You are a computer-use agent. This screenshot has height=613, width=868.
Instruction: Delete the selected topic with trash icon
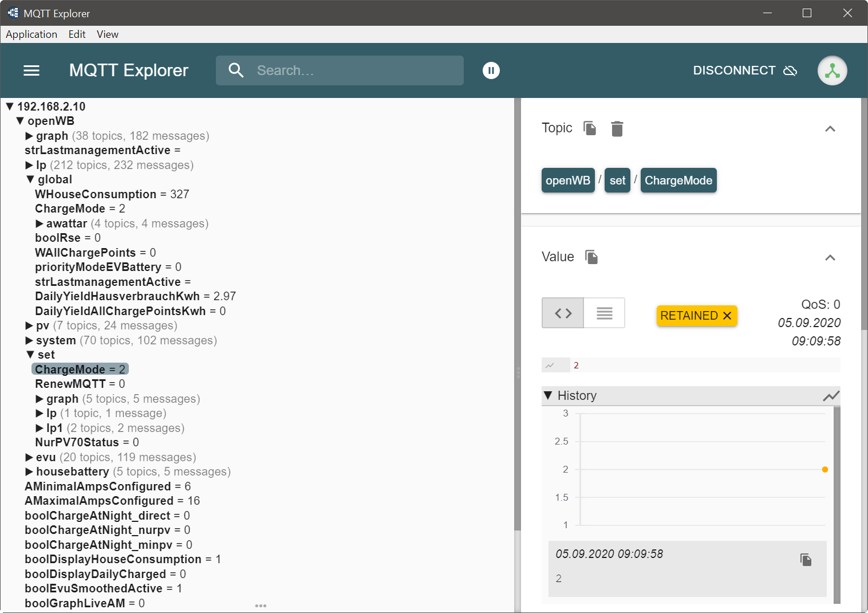[x=617, y=129]
